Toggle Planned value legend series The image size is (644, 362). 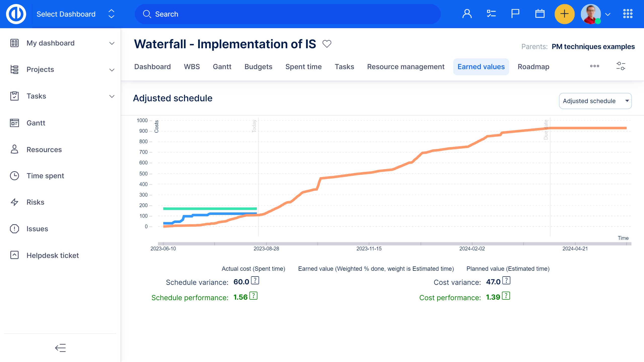click(x=508, y=269)
